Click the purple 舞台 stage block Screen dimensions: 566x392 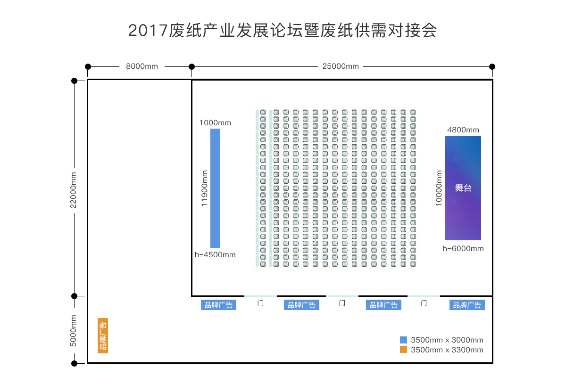tap(463, 188)
